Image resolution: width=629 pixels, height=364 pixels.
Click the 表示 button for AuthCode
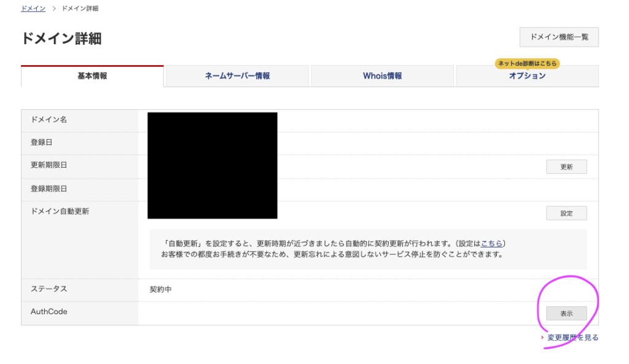point(566,314)
